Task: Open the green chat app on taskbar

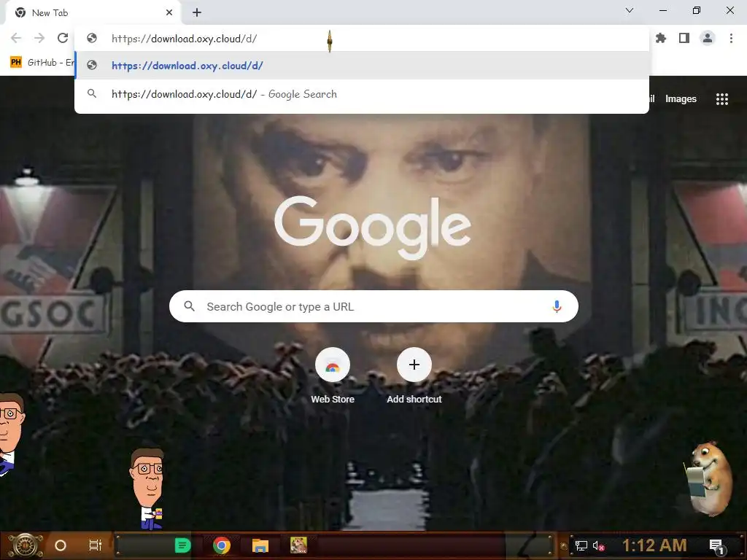Action: tap(182, 545)
